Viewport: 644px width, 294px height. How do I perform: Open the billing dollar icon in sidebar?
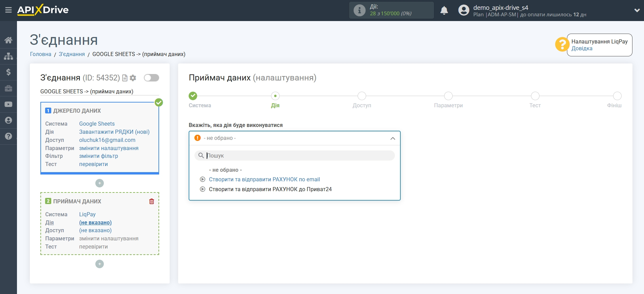coord(8,72)
